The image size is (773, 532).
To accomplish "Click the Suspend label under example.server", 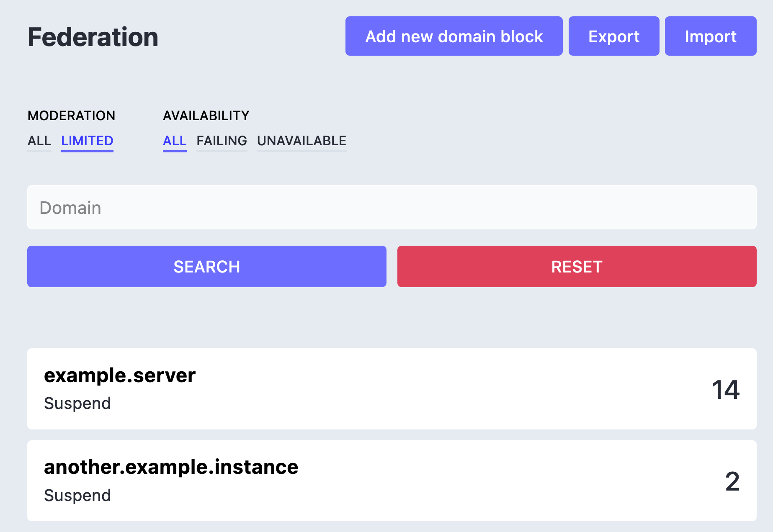I will click(77, 403).
